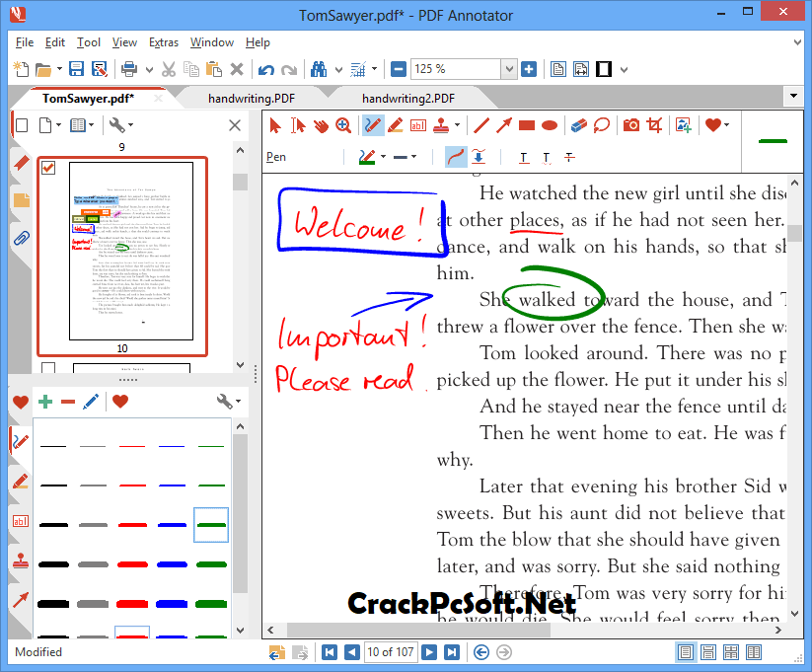Expand the Open file dropdown arrow
The width and height of the screenshot is (812, 672).
(59, 69)
